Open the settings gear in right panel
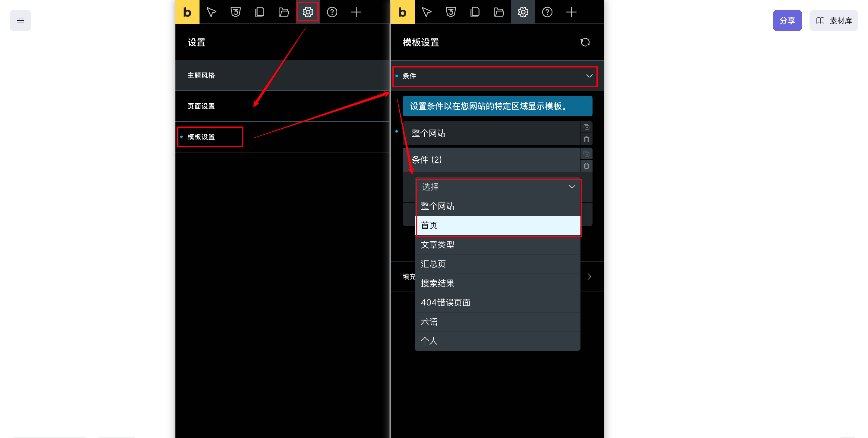Image resolution: width=868 pixels, height=438 pixels. pyautogui.click(x=523, y=12)
